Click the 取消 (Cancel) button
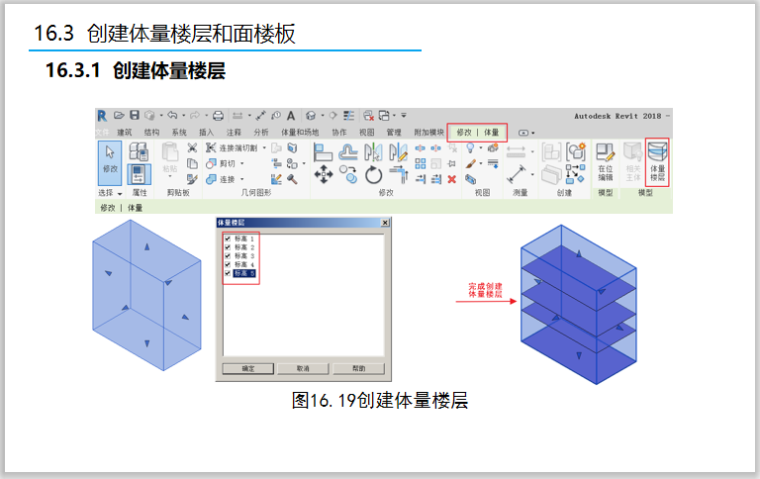 click(303, 368)
